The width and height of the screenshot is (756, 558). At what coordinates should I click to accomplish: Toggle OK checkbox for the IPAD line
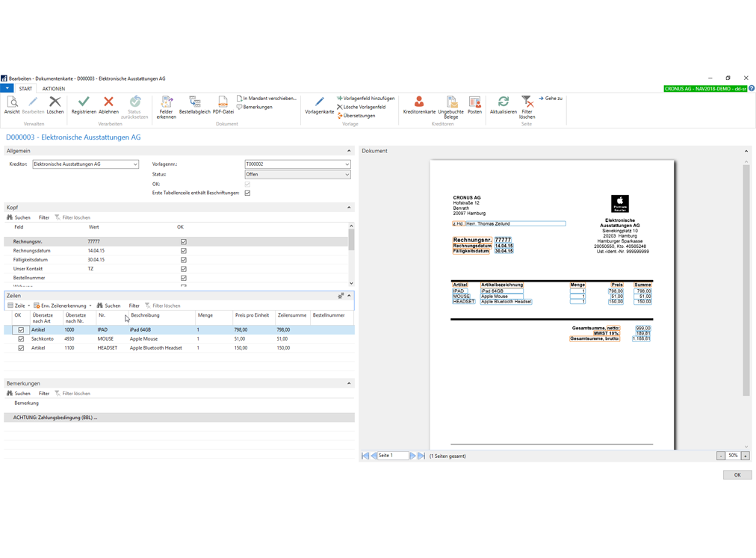click(x=21, y=330)
